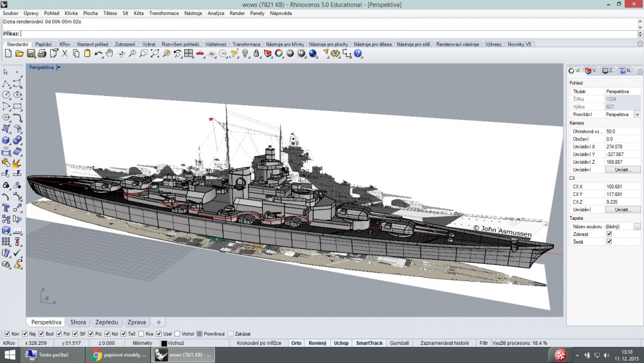
Task: Switch to Nástroje pro křivky toolbar tab
Action: (285, 44)
